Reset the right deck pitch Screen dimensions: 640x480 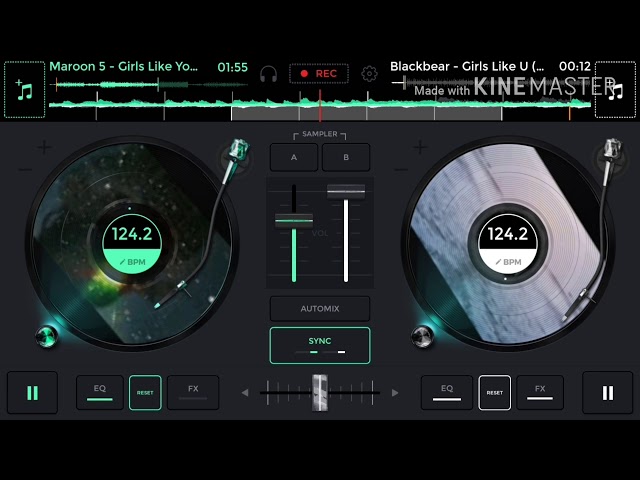(494, 392)
